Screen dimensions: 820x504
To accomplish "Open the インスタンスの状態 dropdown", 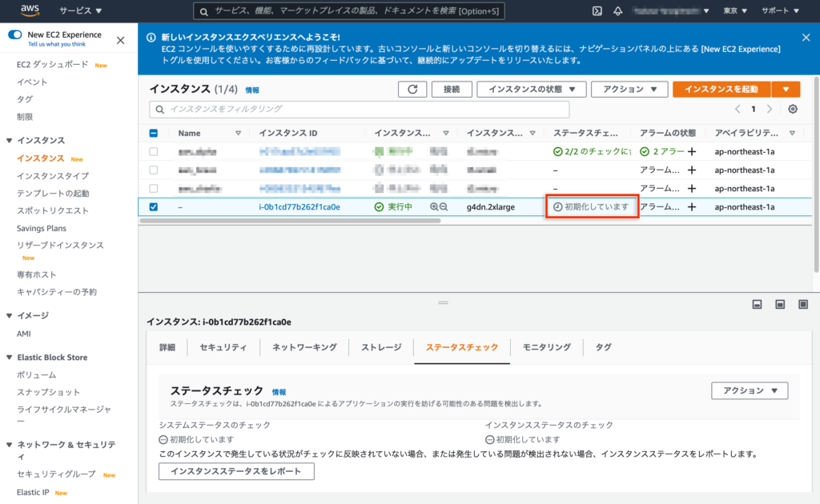I will pos(532,90).
